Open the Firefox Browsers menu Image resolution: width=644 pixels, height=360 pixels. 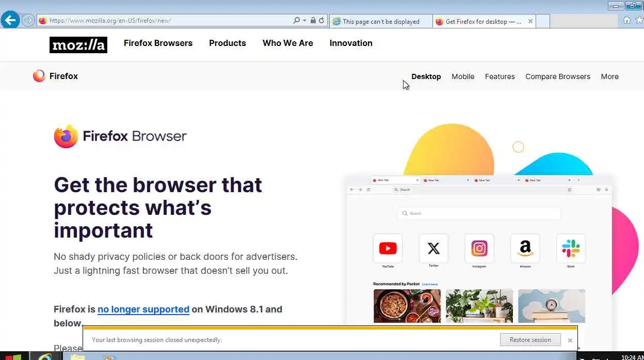pos(158,43)
